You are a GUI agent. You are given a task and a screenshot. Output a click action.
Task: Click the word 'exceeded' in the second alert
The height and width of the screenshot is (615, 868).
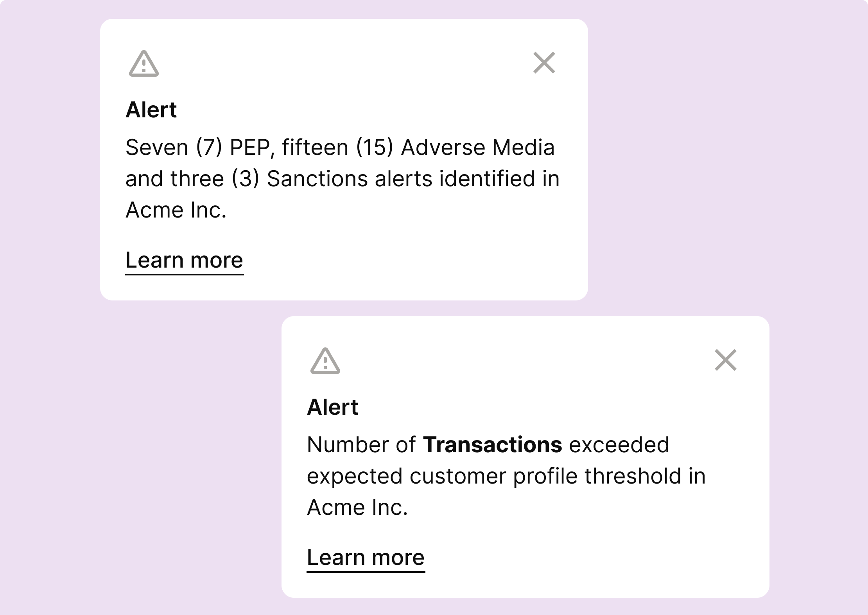[619, 445]
